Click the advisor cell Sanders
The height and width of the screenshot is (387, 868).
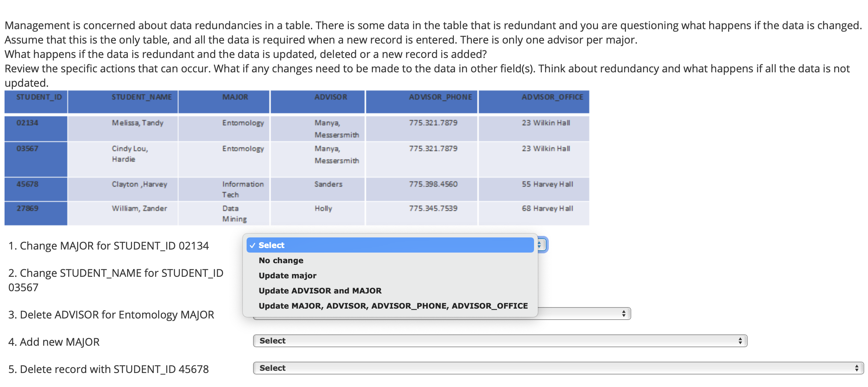(x=318, y=189)
